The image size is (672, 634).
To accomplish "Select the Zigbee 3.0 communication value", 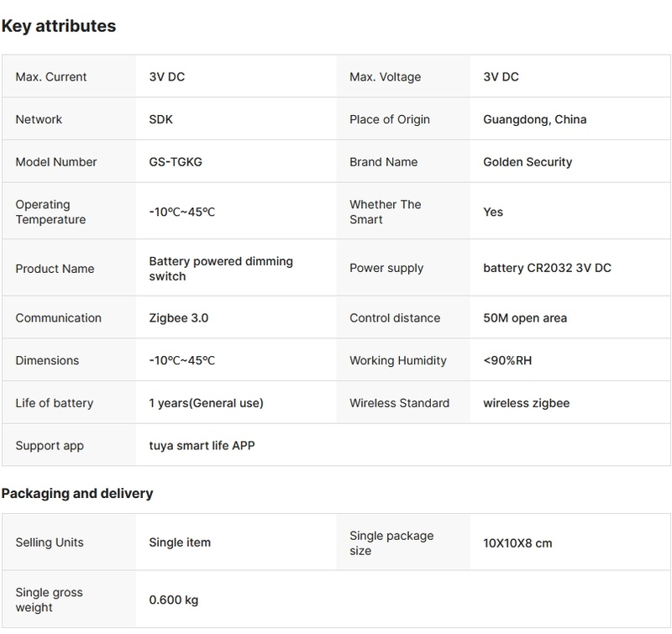I will (x=178, y=318).
